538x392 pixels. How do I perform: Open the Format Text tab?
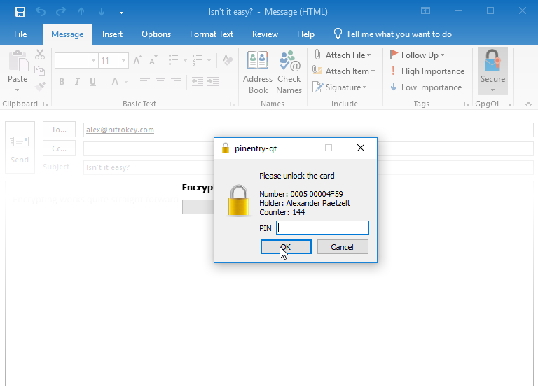tap(212, 34)
